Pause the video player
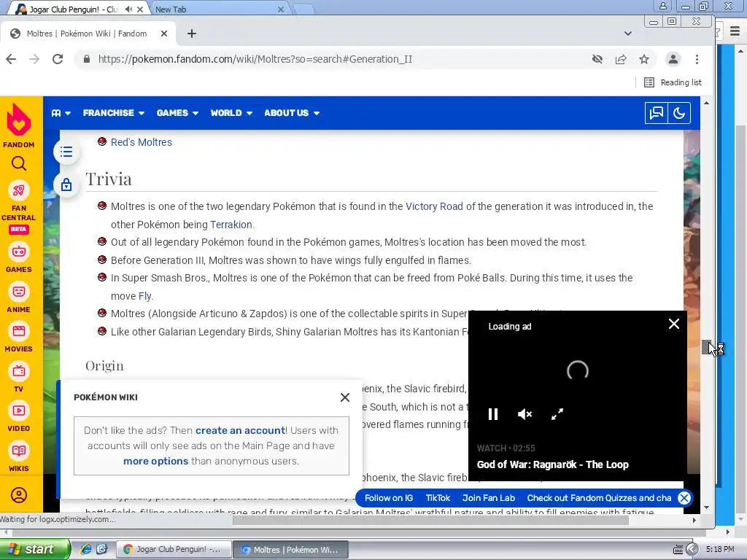The width and height of the screenshot is (747, 560). (x=493, y=414)
